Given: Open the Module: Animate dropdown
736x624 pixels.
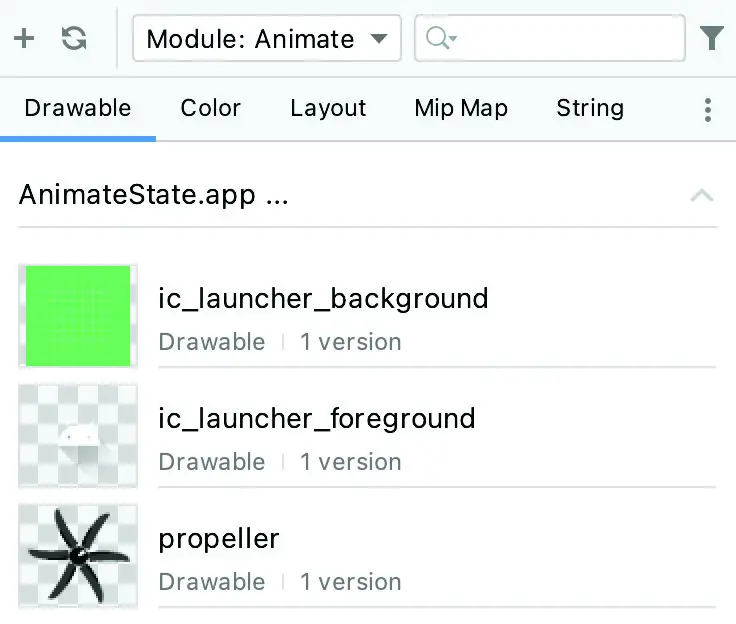Looking at the screenshot, I should [x=267, y=38].
